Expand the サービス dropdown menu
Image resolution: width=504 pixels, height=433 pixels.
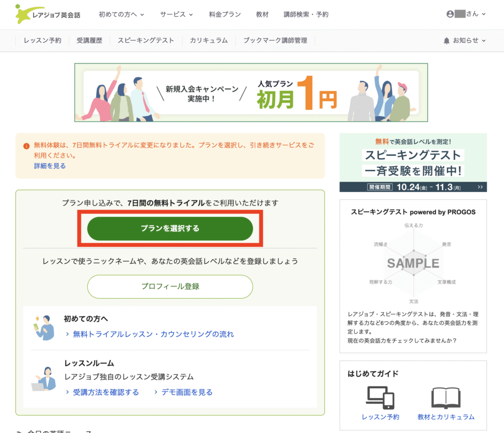click(x=176, y=14)
